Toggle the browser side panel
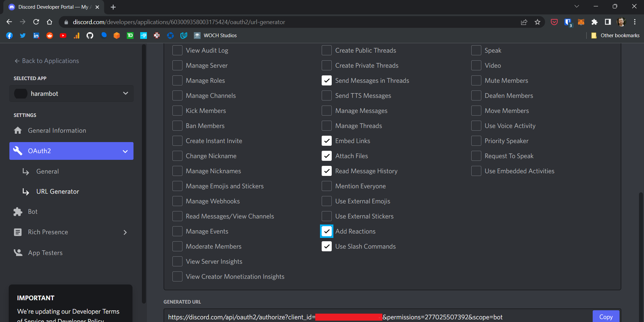The image size is (644, 322). (x=608, y=22)
